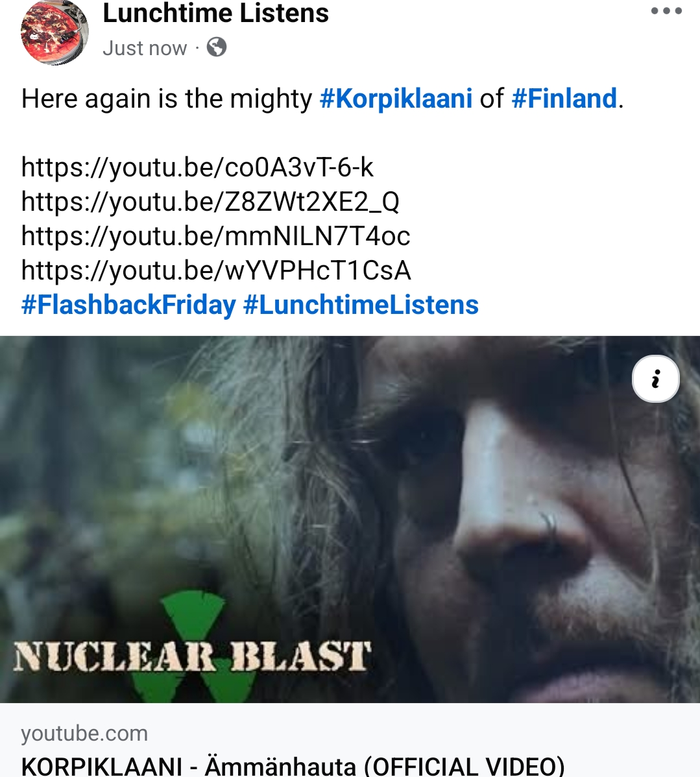The height and width of the screenshot is (777, 700).
Task: Follow the youtu.be/Z8ZWt2XE2_Q link
Action: tap(210, 202)
